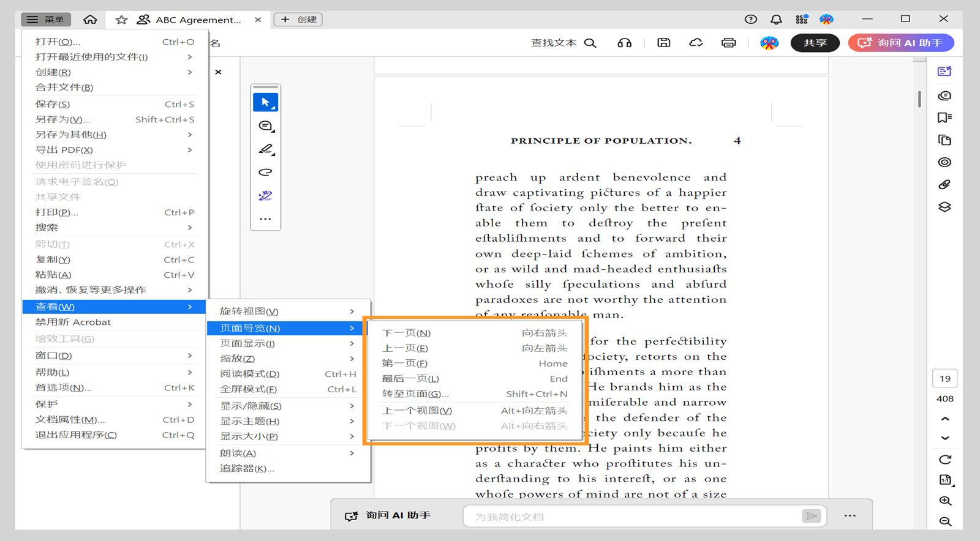Image resolution: width=980 pixels, height=541 pixels.
Task: Choose 转至页面(G)... in submenu
Action: pos(475,394)
